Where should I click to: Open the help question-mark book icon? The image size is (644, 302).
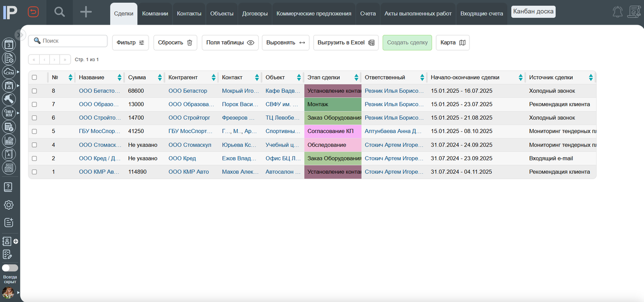(x=9, y=187)
